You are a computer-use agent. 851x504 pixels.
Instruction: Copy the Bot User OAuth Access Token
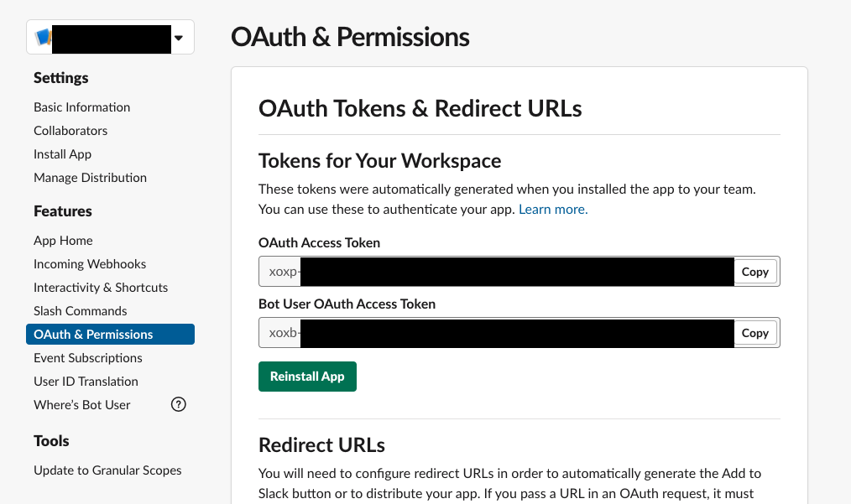click(x=755, y=333)
